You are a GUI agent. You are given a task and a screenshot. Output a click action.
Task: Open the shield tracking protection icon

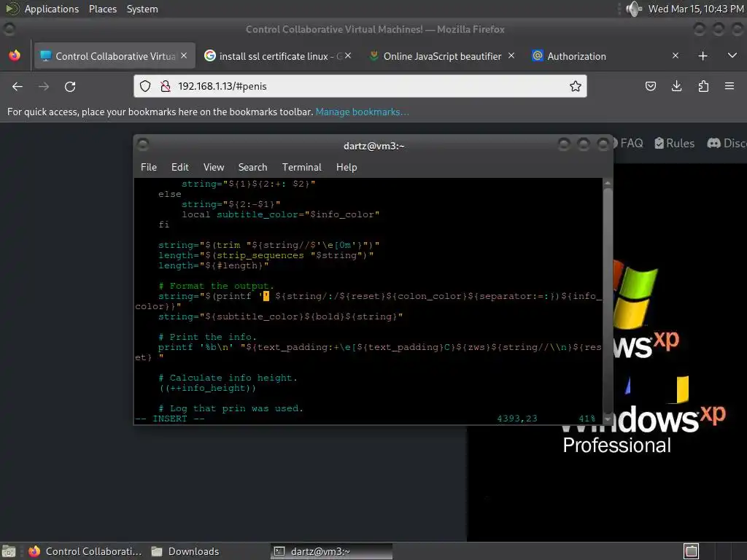coord(145,86)
